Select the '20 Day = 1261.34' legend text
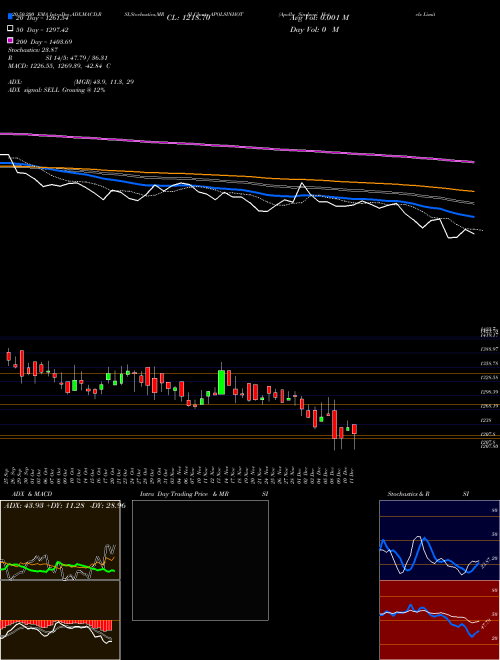500x660 pixels. coord(42,18)
